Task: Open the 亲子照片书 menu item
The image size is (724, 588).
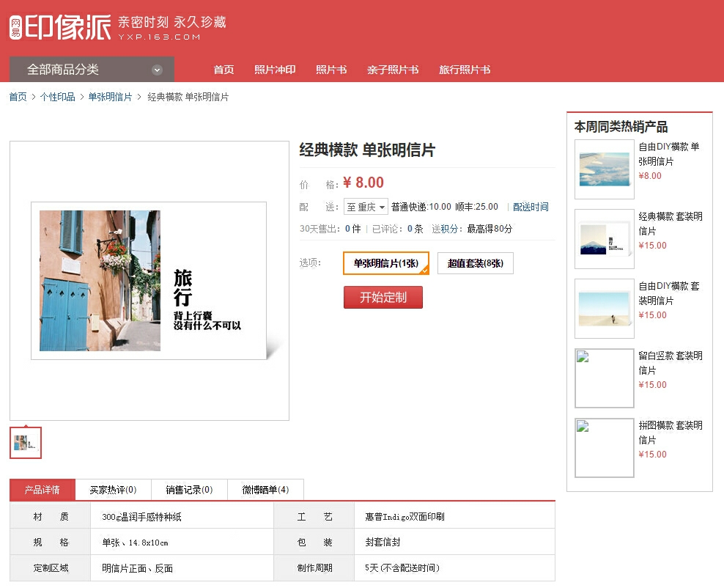Action: (x=393, y=70)
